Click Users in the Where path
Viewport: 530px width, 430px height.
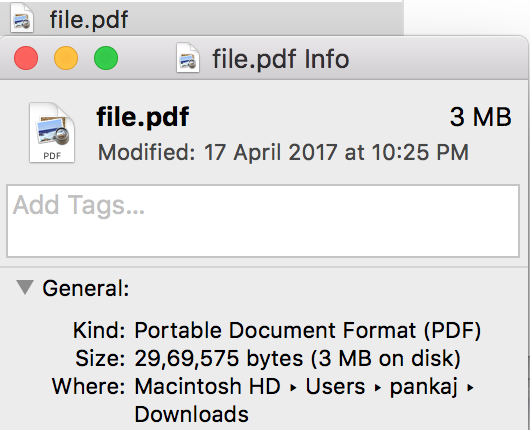(x=335, y=386)
